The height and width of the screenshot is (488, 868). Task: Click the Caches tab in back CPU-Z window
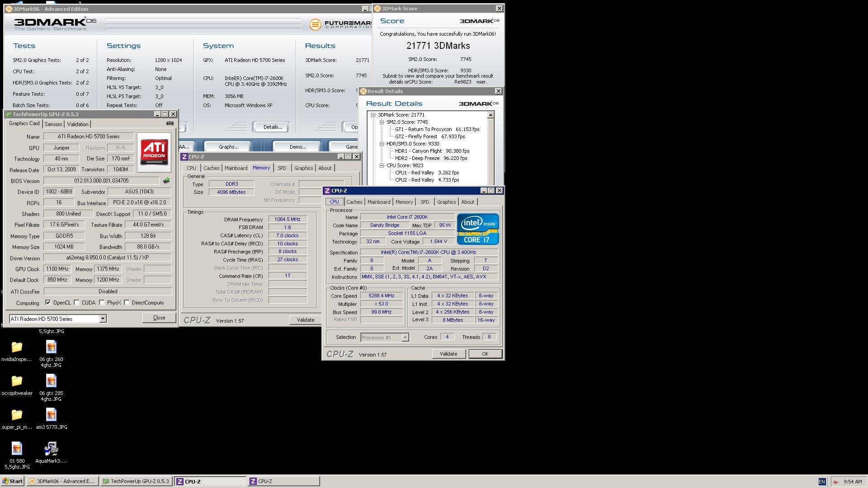point(212,168)
